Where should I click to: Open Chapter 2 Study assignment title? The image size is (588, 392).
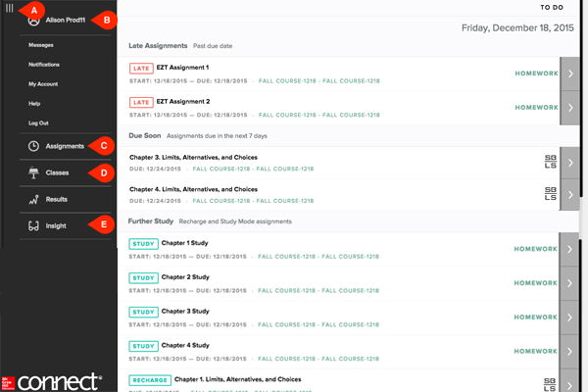coord(185,276)
